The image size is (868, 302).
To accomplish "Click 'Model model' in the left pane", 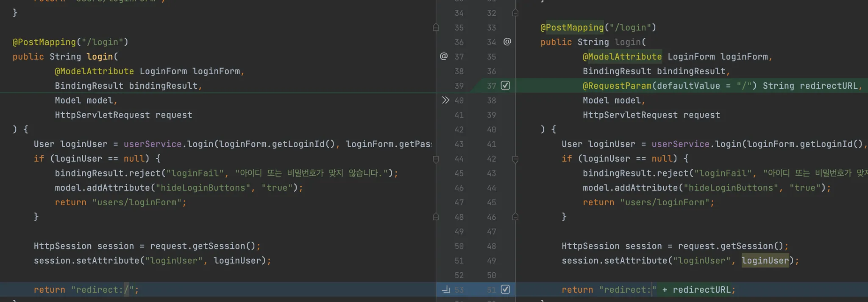I will point(84,100).
